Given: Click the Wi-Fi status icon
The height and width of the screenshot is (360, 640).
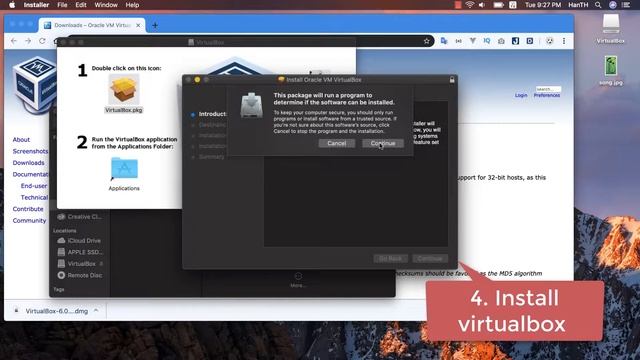Looking at the screenshot, I should pyautogui.click(x=470, y=5).
